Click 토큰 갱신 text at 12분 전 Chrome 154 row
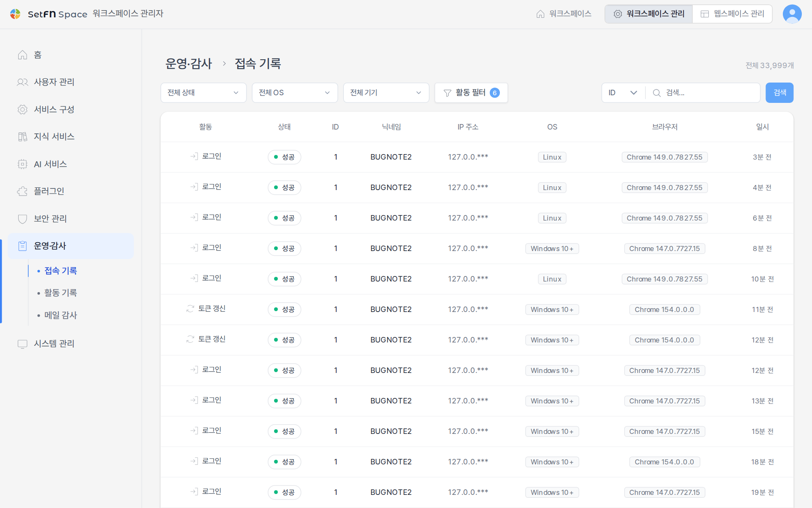 (212, 339)
